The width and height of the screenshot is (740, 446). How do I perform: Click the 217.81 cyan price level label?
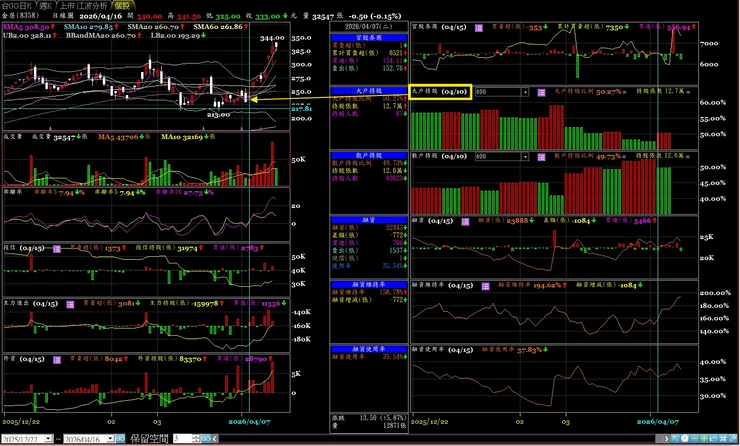click(302, 109)
